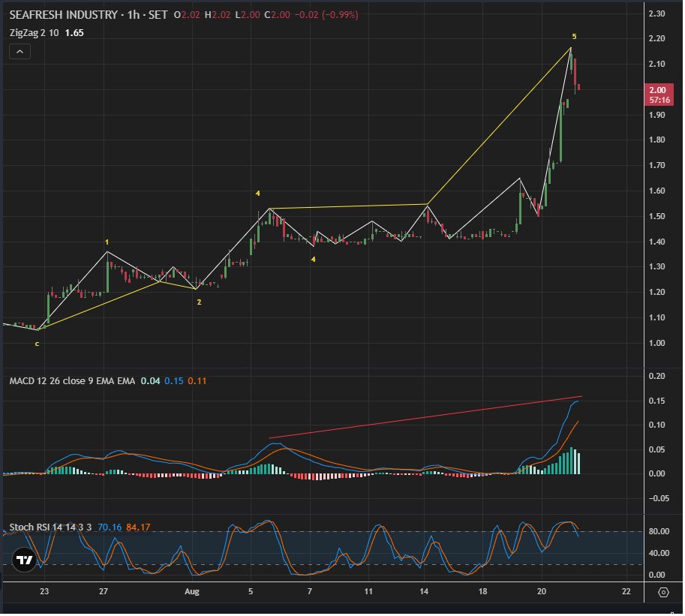This screenshot has height=616, width=685.
Task: Click the 14 date on time axis
Action: tap(425, 593)
